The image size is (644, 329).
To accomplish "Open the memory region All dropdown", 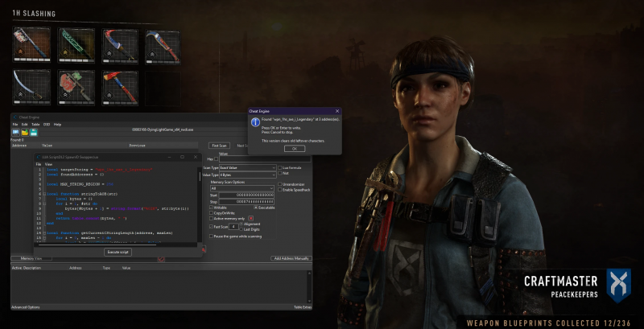I will (x=242, y=189).
